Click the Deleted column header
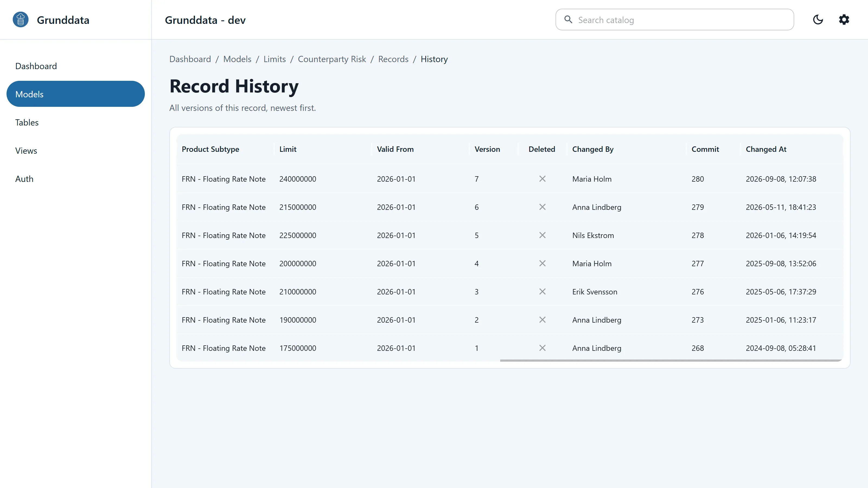Image resolution: width=868 pixels, height=488 pixels. (x=542, y=149)
